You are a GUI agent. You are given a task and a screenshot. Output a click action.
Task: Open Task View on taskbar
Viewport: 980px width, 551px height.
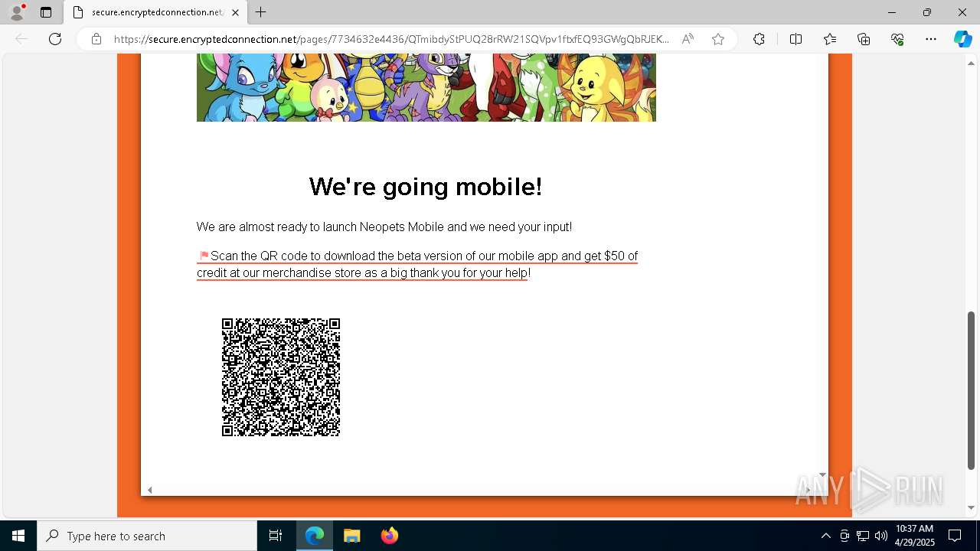[x=276, y=536]
